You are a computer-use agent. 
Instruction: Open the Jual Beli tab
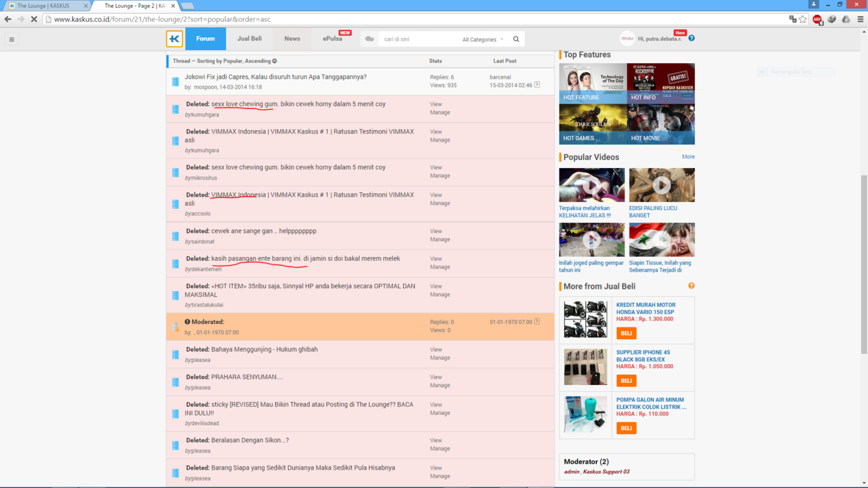point(250,39)
